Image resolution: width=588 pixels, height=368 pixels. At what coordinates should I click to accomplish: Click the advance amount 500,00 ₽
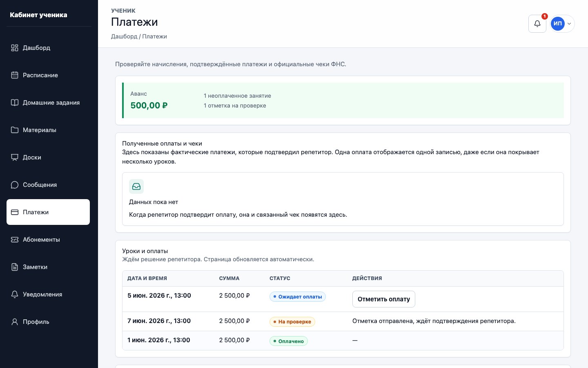tap(149, 105)
